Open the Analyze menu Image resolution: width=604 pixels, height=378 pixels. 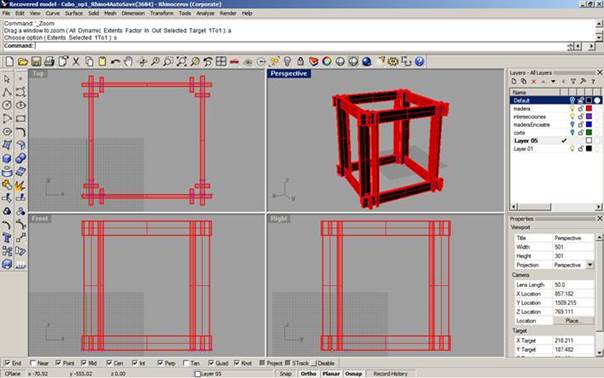click(x=205, y=13)
